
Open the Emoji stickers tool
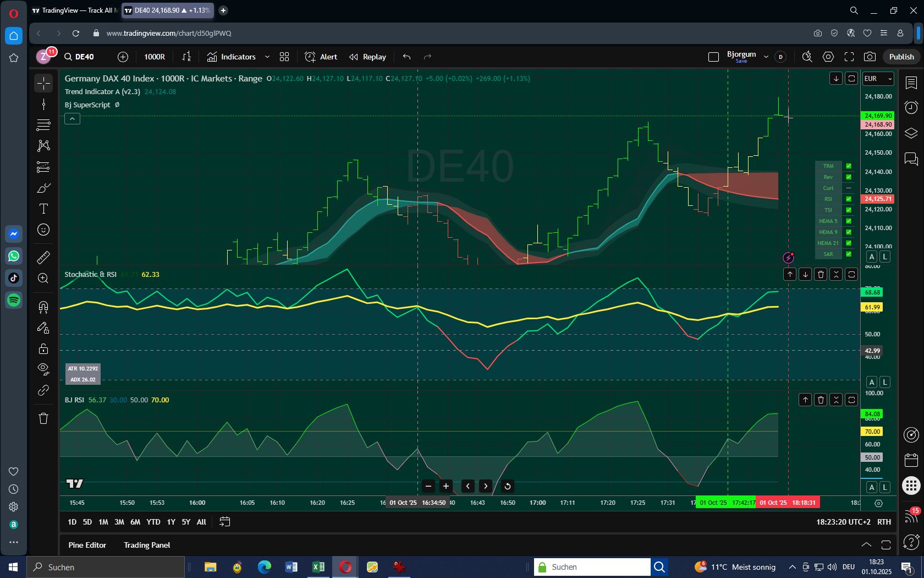43,230
